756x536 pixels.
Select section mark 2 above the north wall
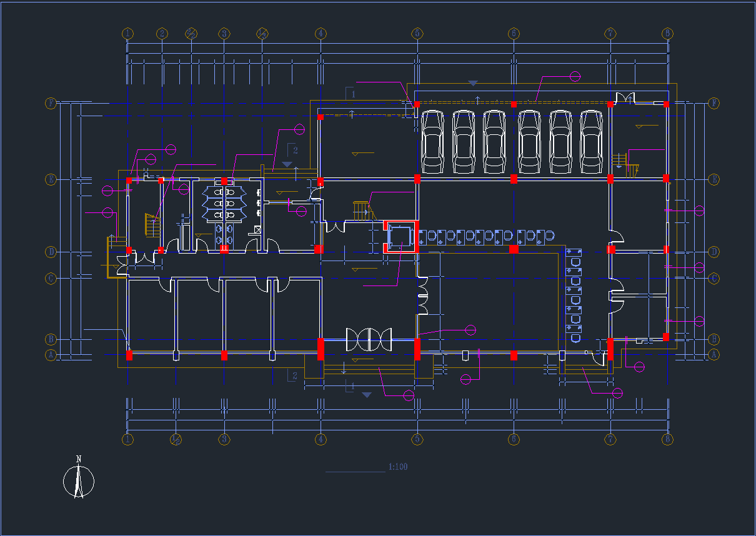click(x=292, y=151)
